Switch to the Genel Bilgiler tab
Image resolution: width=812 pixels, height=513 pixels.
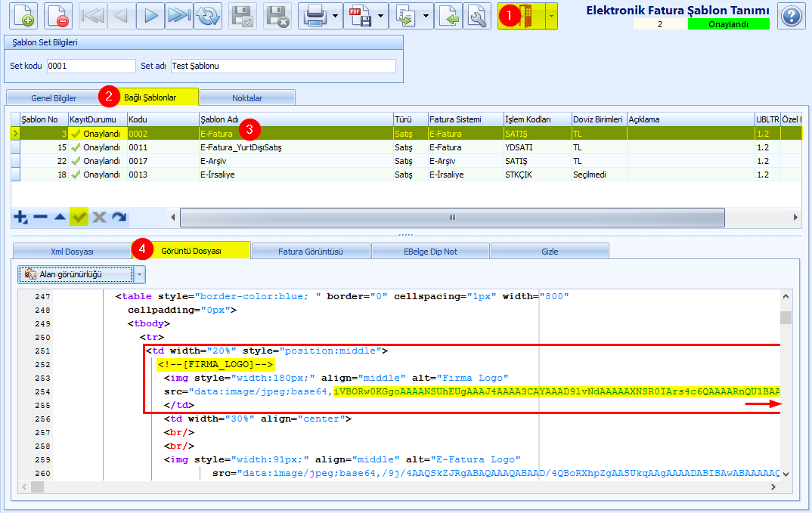tap(54, 97)
